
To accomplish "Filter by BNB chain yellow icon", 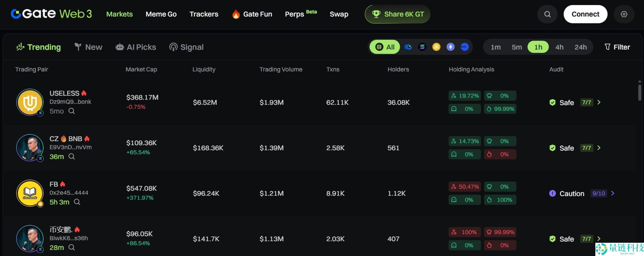I will 436,47.
